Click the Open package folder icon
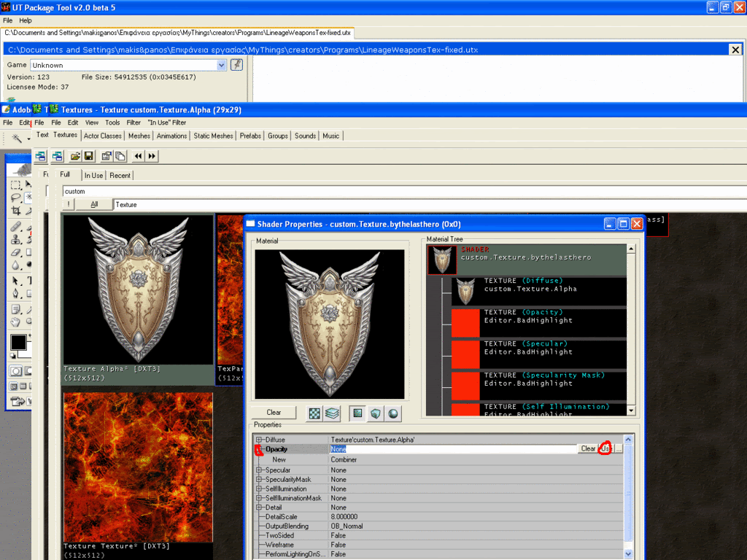The width and height of the screenshot is (747, 560). click(75, 156)
